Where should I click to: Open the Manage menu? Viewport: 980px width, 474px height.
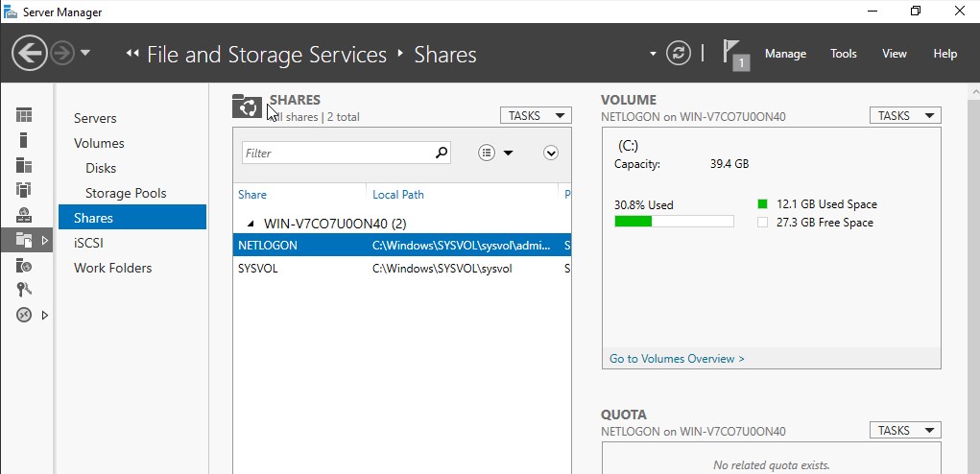(x=785, y=54)
